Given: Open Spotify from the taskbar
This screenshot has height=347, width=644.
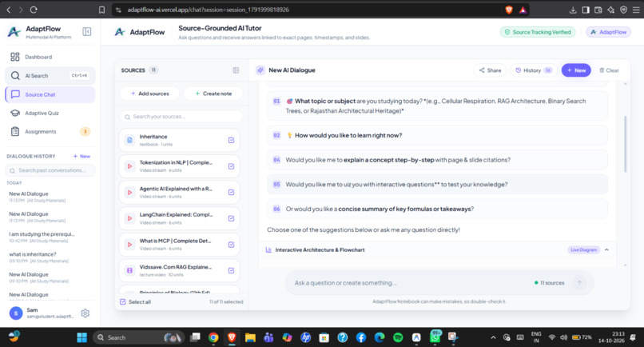Looking at the screenshot, I should (x=398, y=337).
